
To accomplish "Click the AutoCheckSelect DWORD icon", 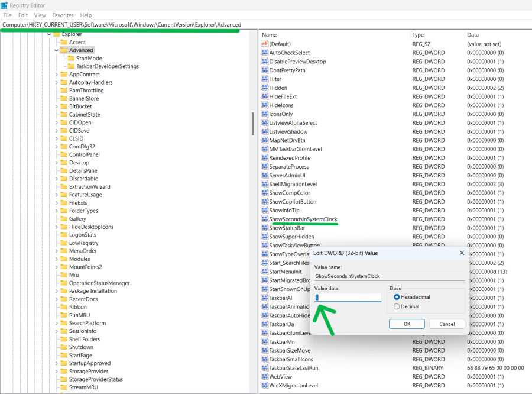I will [265, 53].
